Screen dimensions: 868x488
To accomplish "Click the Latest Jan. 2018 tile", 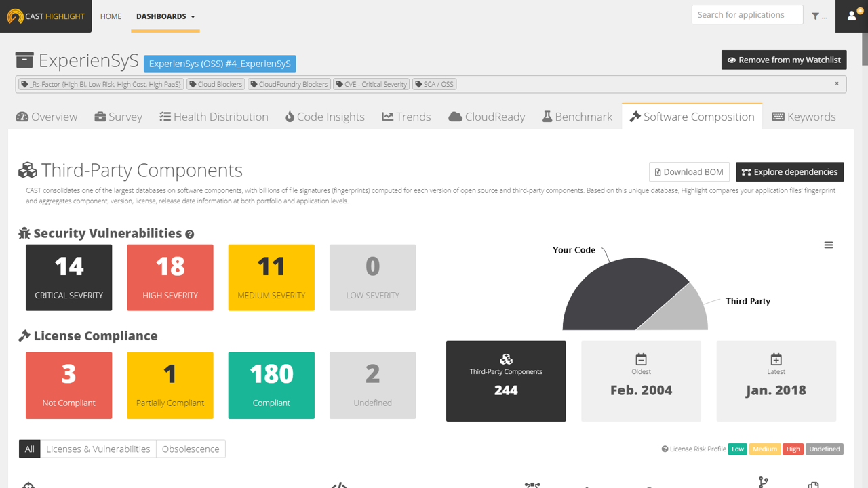I will pyautogui.click(x=776, y=381).
